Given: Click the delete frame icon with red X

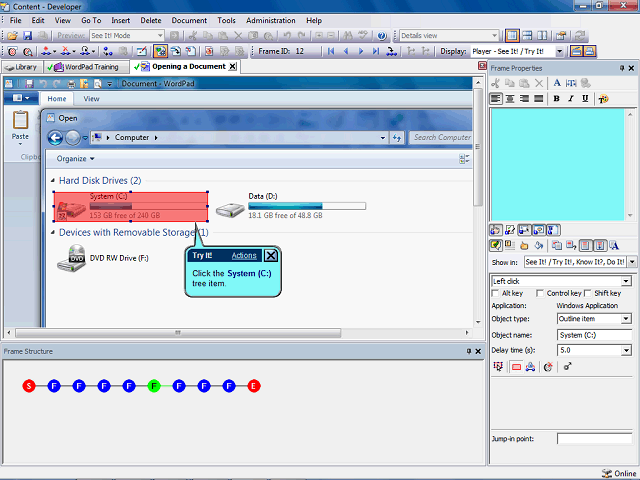Looking at the screenshot, I should [65, 51].
